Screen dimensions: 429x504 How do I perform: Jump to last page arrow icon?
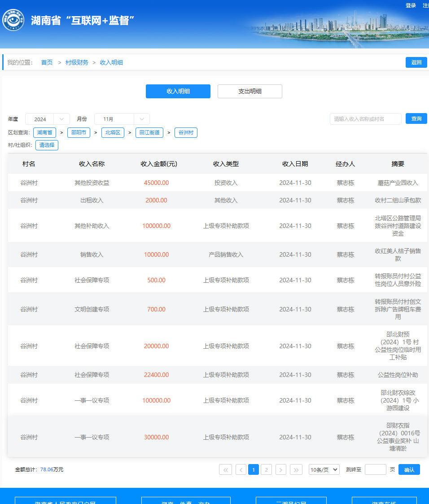296,469
